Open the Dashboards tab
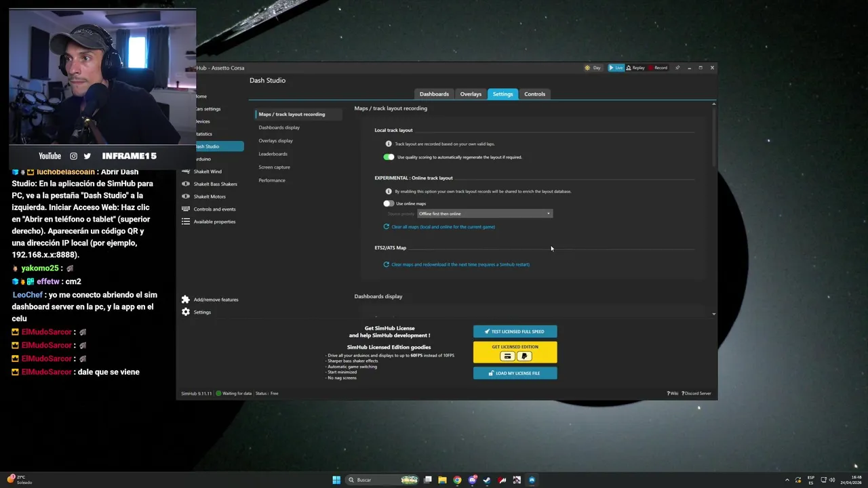 point(434,94)
